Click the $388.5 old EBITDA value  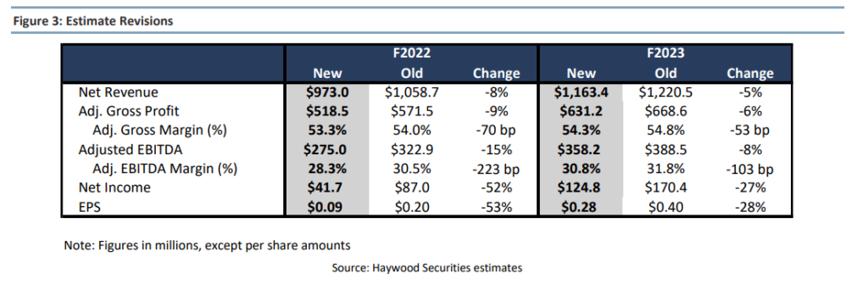pos(665,149)
